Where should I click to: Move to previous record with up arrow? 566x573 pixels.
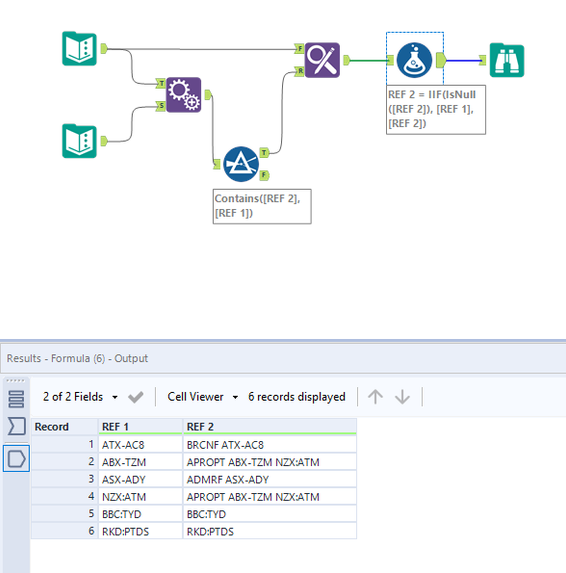tap(375, 397)
